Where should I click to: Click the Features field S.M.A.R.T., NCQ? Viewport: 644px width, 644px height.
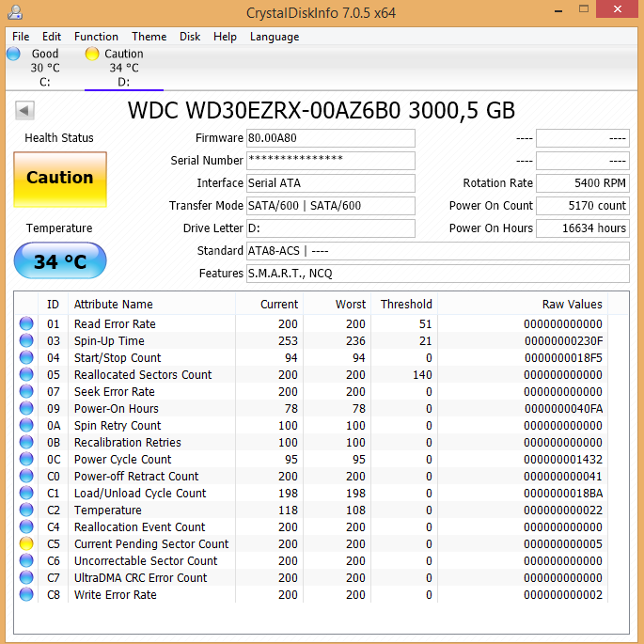pyautogui.click(x=438, y=274)
